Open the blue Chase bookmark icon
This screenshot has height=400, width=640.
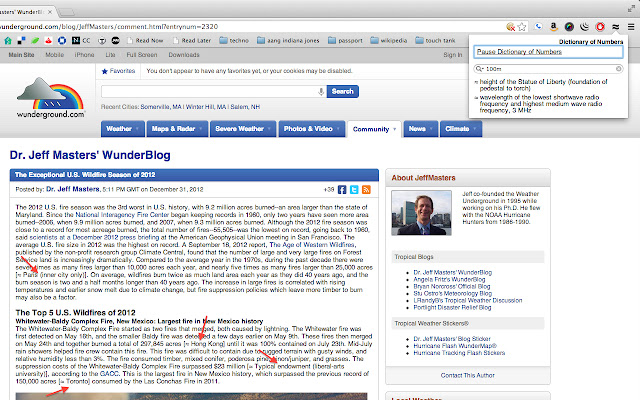[62, 40]
